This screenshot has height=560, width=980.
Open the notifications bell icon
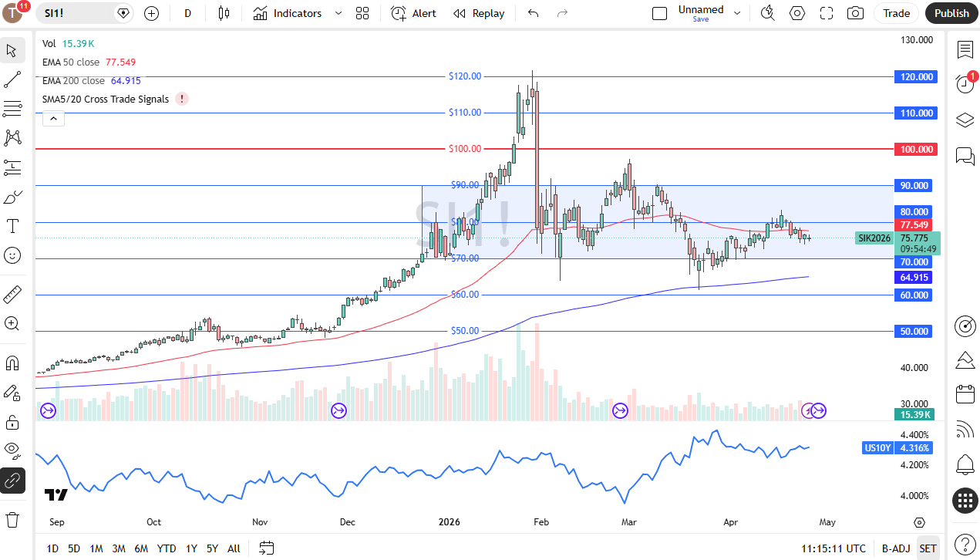click(x=965, y=464)
